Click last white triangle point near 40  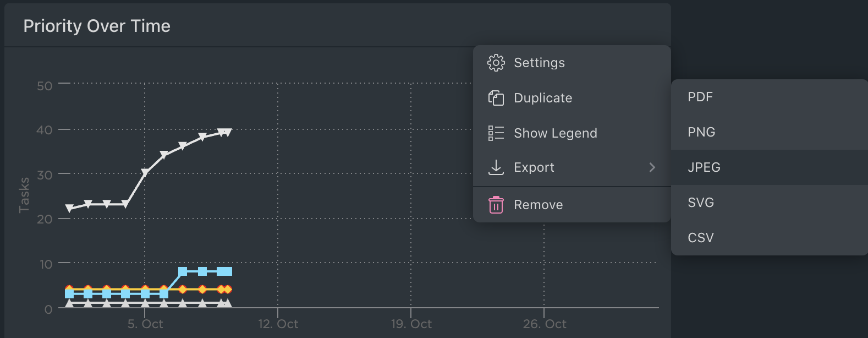227,132
